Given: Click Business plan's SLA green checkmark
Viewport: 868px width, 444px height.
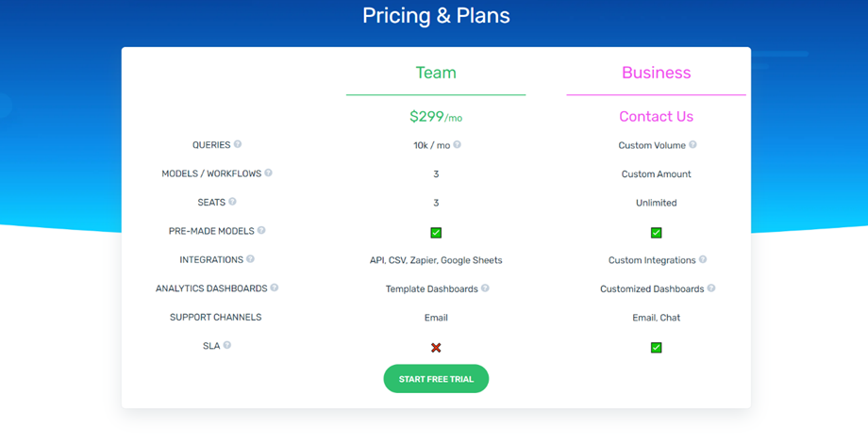Looking at the screenshot, I should point(657,348).
